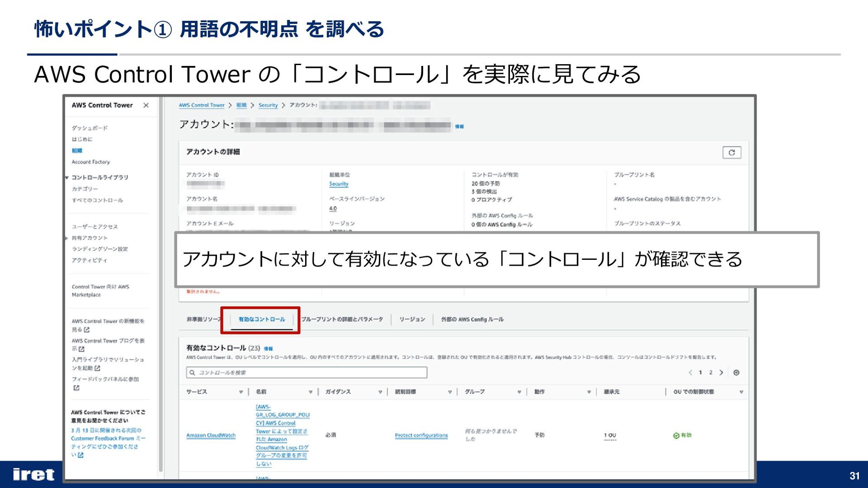Viewport: 868px width, 488px height.
Task: Sort by グループ column arrow
Action: [x=519, y=392]
